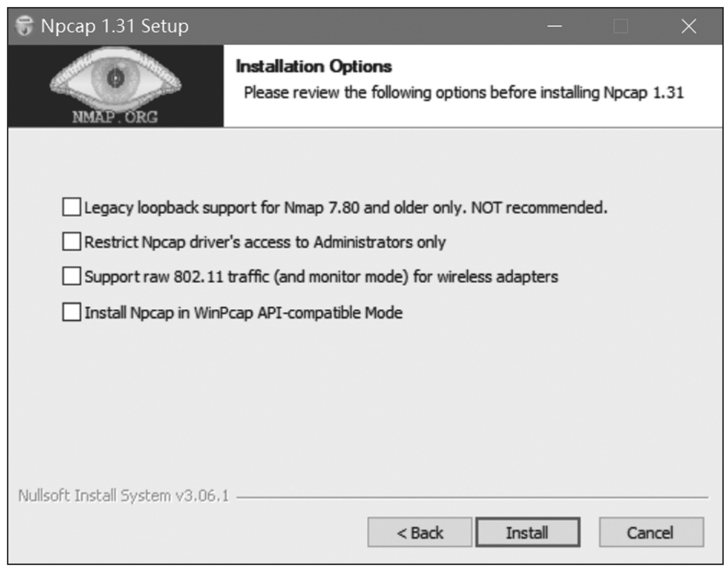728x569 pixels.
Task: Cancel the Npcap setup
Action: pos(651,533)
